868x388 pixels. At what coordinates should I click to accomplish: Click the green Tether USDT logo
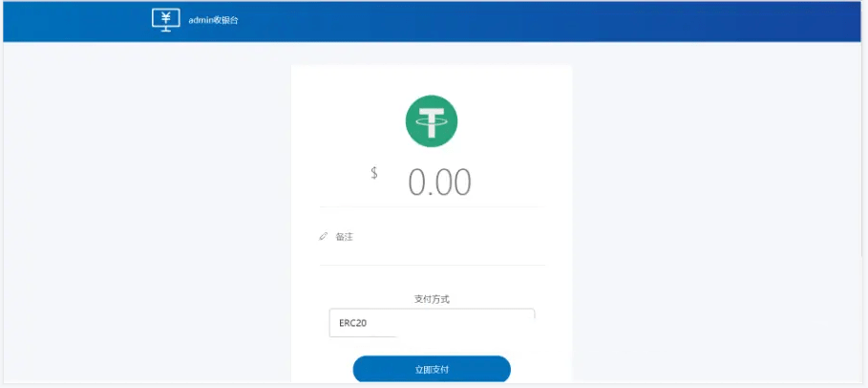pos(432,121)
